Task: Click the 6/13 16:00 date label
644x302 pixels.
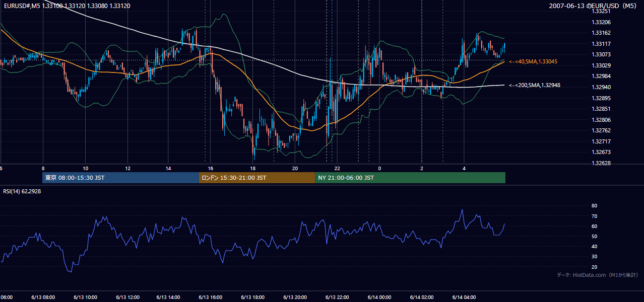Action: [x=211, y=297]
